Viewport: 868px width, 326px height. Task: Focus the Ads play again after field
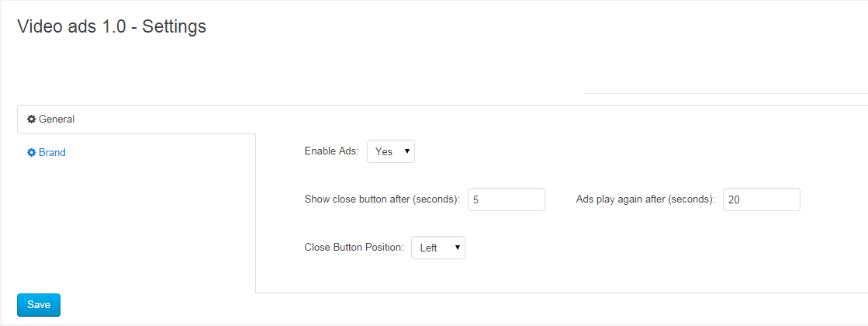(x=761, y=199)
